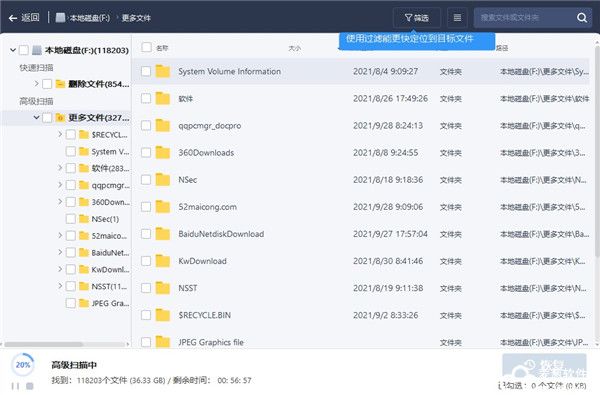Click the 删除文件 folder icon in tree
The width and height of the screenshot is (600, 395).
[x=60, y=84]
